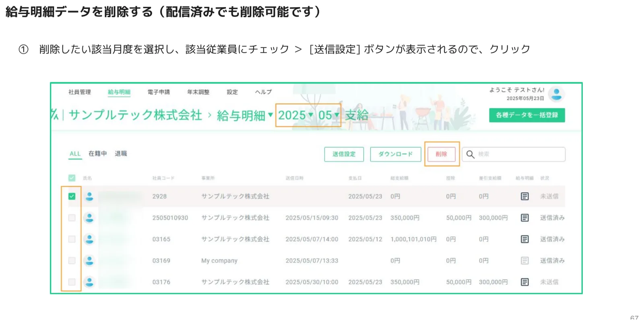Click person avatar icon in row 2928
The height and width of the screenshot is (325, 644).
[89, 196]
